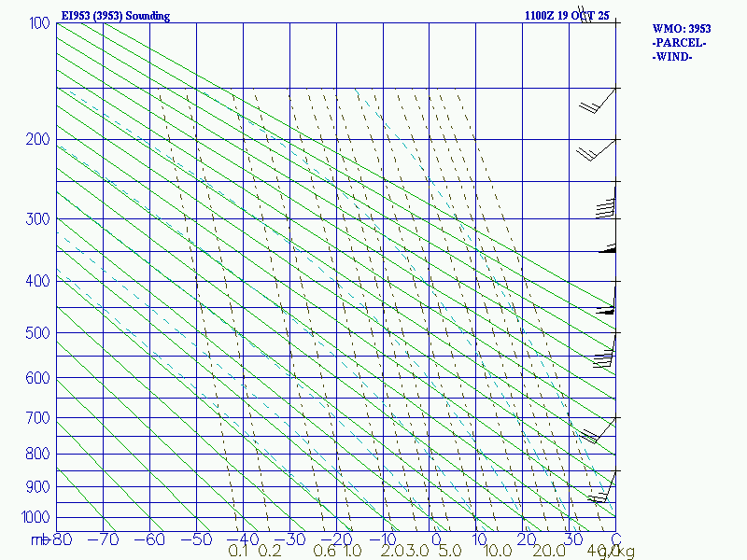Screen dimensions: 747x560
Task: Click the 'g/kg' mixing ratio unit label
Action: pos(617,553)
